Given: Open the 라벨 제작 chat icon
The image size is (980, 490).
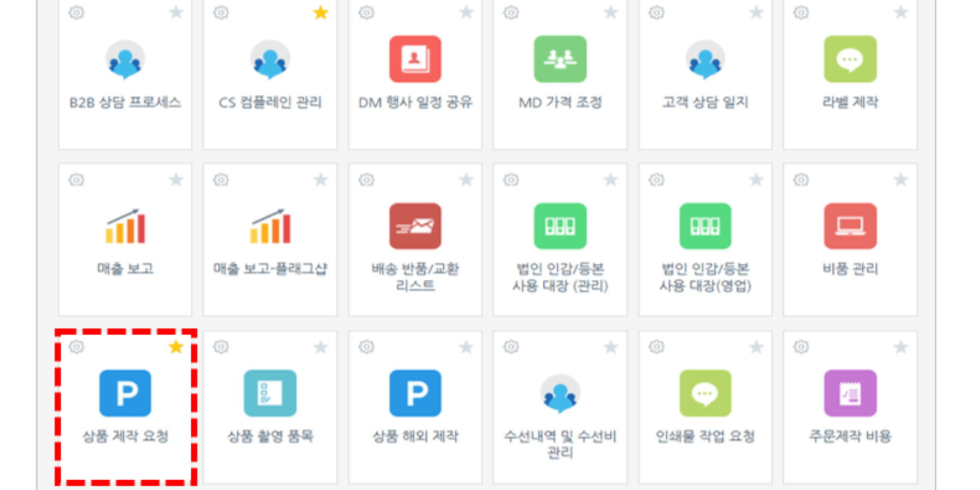Looking at the screenshot, I should (850, 59).
